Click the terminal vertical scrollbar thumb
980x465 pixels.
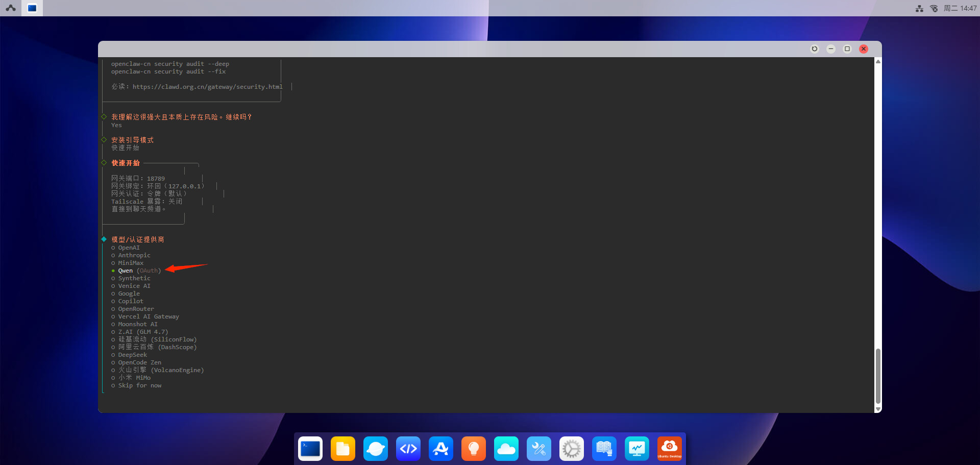tap(878, 376)
